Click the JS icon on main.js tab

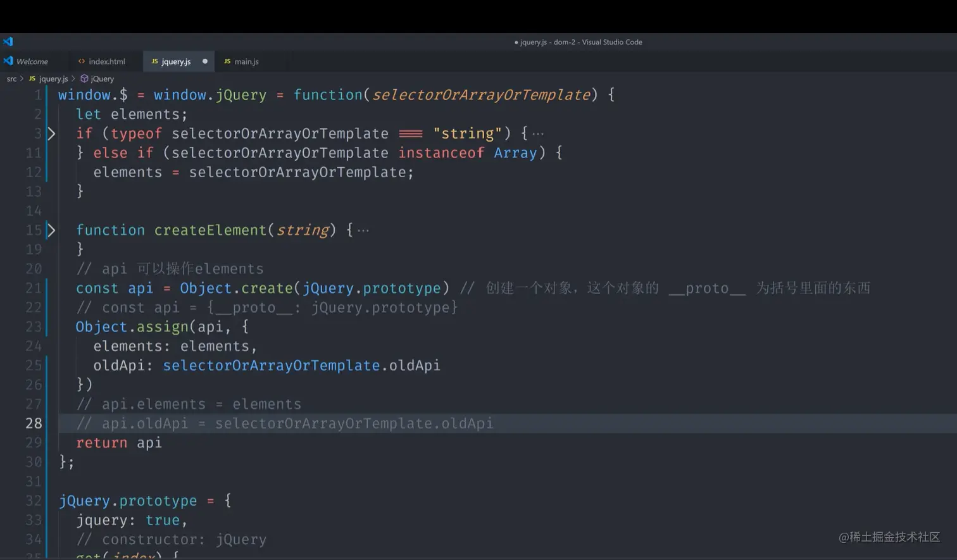pos(227,61)
